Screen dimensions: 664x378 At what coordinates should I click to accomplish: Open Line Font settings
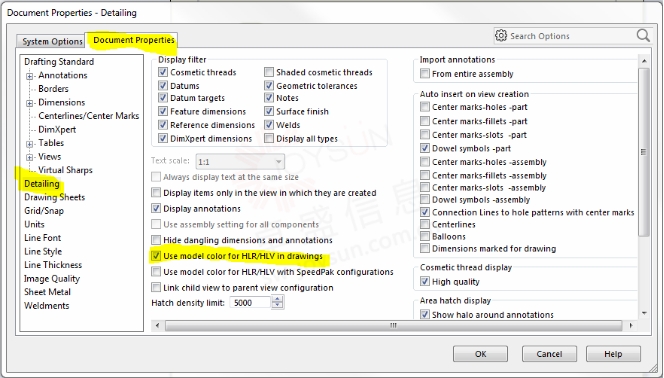(x=42, y=238)
